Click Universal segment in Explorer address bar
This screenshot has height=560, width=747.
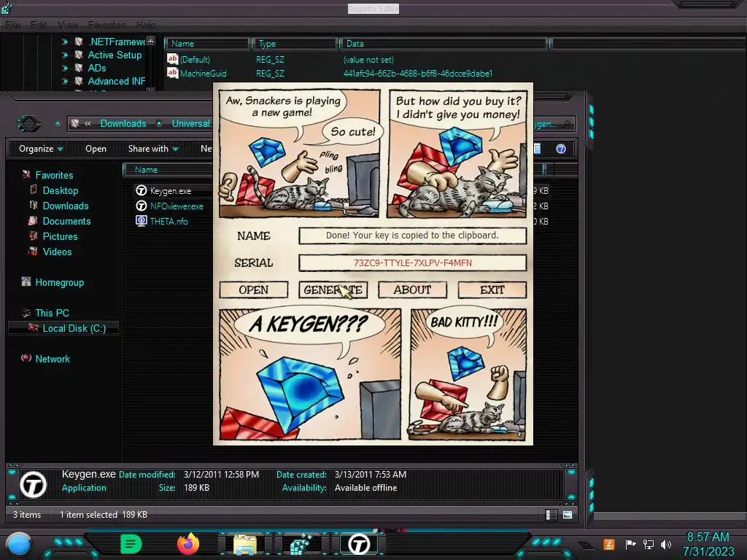click(x=190, y=123)
